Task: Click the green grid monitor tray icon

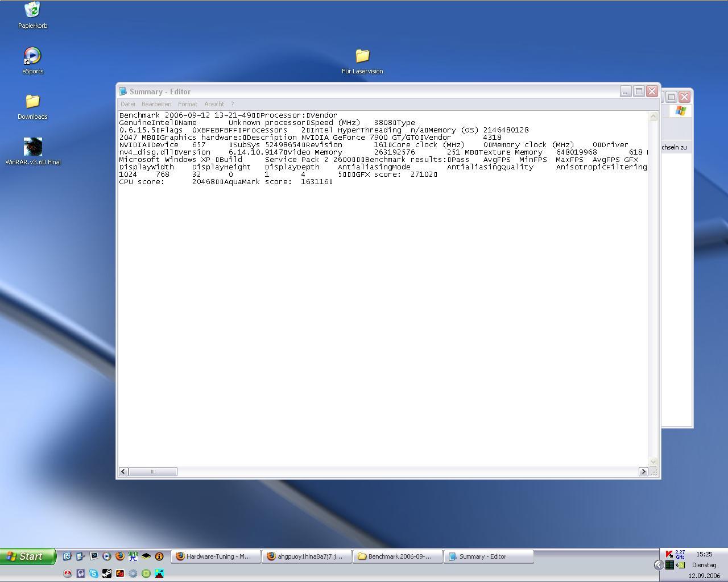Action: pyautogui.click(x=669, y=565)
